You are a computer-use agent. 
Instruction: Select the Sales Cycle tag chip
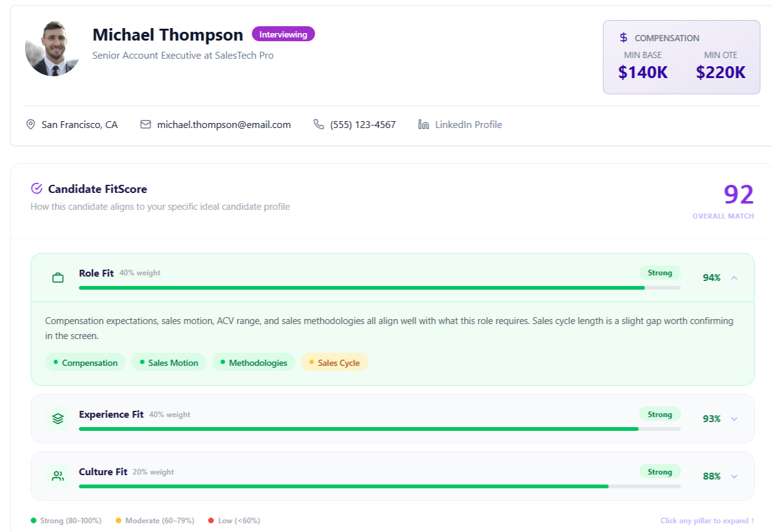click(x=334, y=362)
